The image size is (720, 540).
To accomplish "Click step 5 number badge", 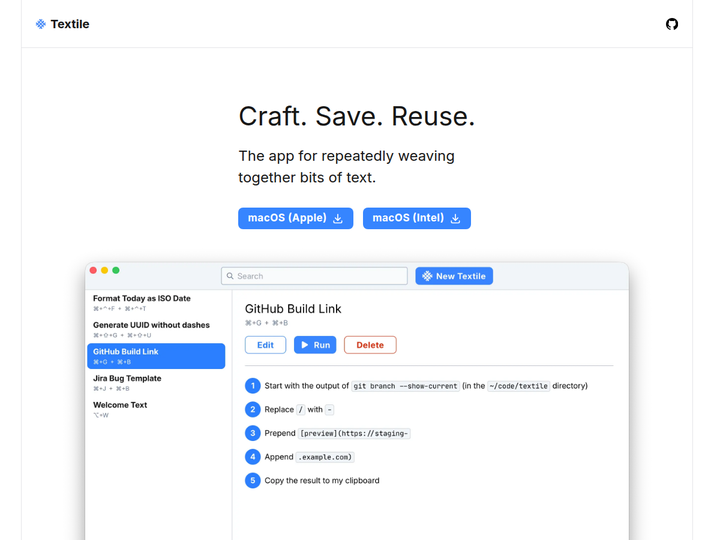I will coord(253,480).
